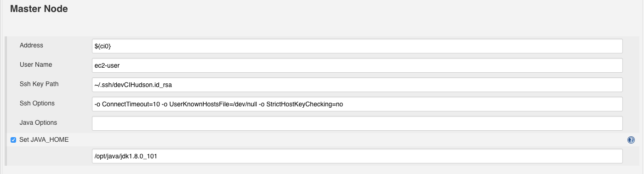Viewport: 644px width, 174px height.
Task: Click the User Name label
Action: click(x=36, y=64)
